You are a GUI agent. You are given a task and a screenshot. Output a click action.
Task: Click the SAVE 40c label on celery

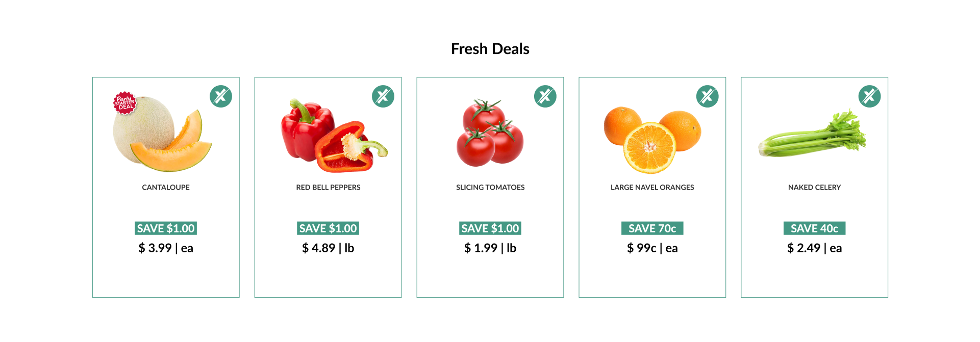click(x=815, y=228)
